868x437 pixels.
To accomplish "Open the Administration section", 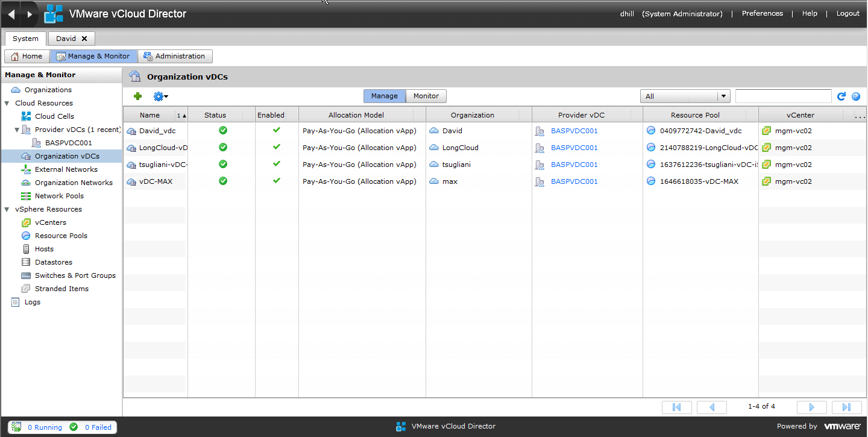I will [x=175, y=56].
